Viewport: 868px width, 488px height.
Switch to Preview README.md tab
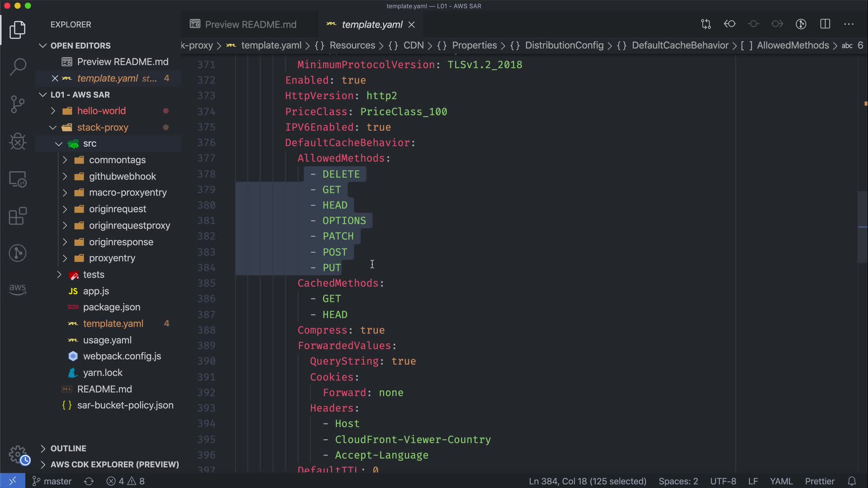tap(250, 24)
